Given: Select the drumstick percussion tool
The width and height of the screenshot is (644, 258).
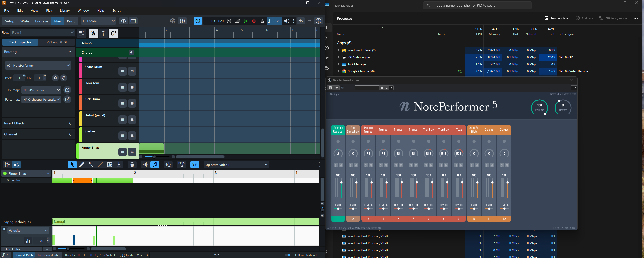Looking at the screenshot, I should [91, 165].
